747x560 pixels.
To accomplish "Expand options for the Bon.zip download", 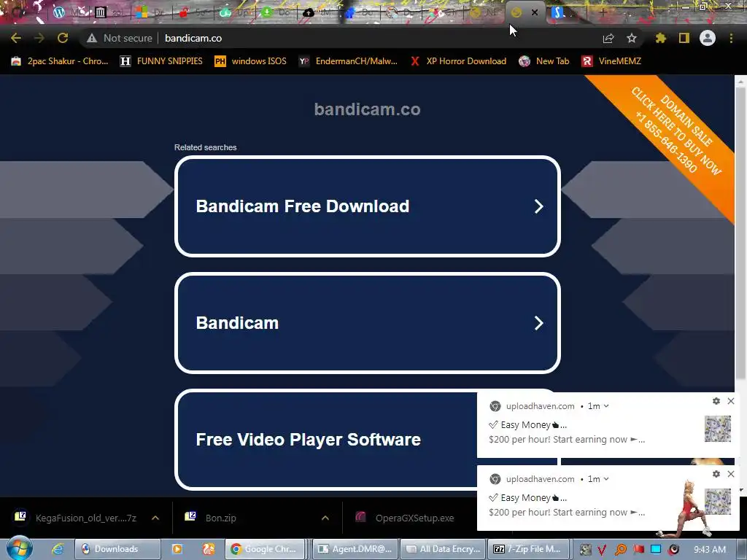I will (325, 518).
